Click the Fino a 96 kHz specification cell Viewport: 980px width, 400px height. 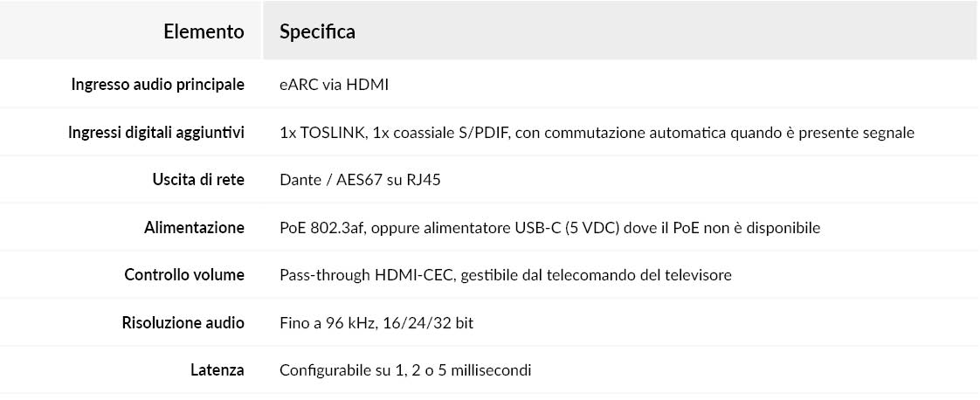[x=376, y=323]
